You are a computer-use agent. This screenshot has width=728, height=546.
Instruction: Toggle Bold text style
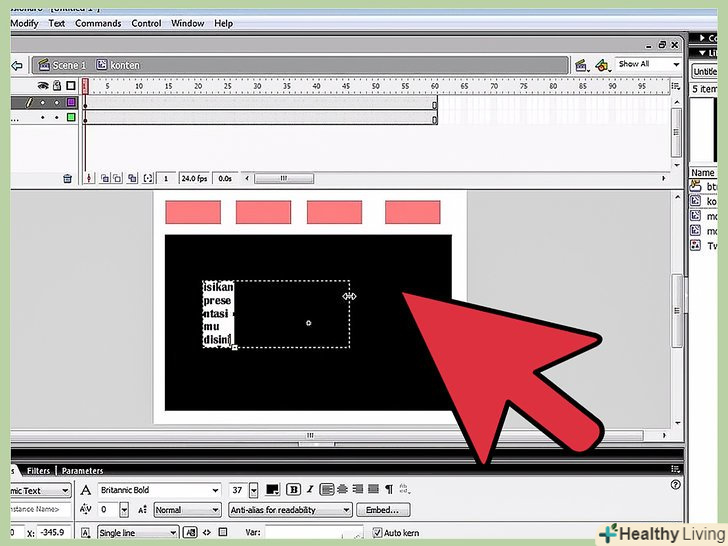click(293, 490)
